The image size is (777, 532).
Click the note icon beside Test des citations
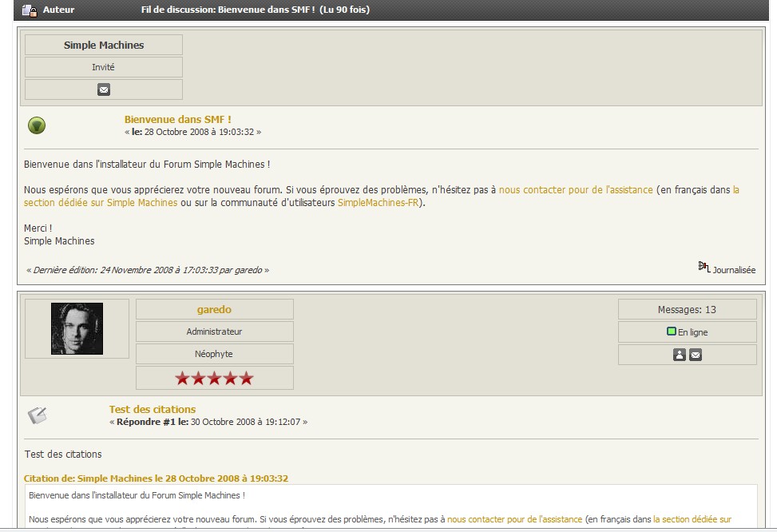(x=38, y=415)
